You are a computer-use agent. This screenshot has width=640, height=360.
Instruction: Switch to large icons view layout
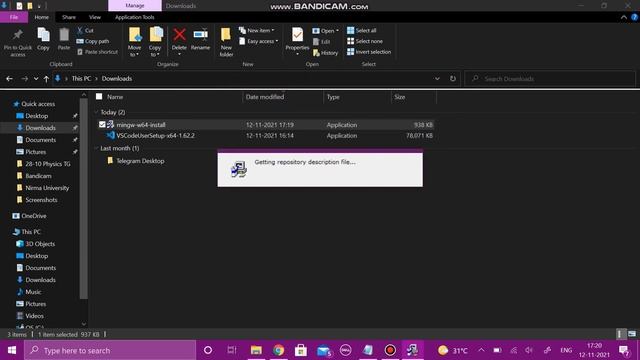click(632, 334)
